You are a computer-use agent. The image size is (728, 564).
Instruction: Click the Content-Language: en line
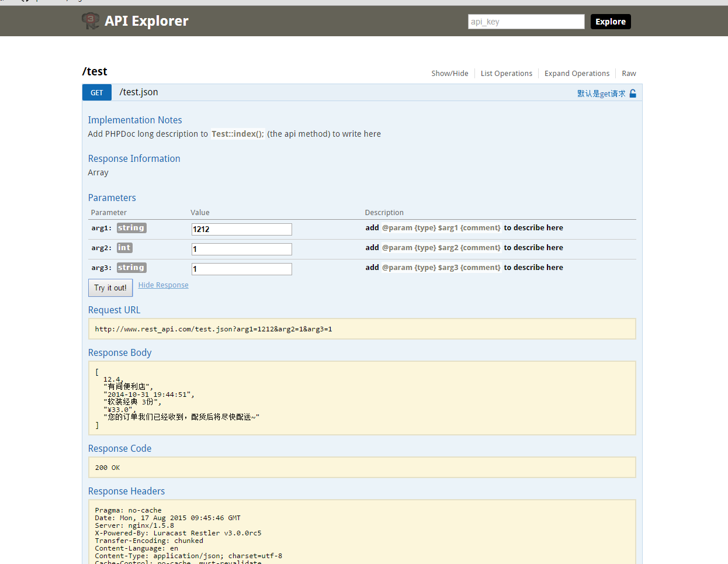coord(137,548)
